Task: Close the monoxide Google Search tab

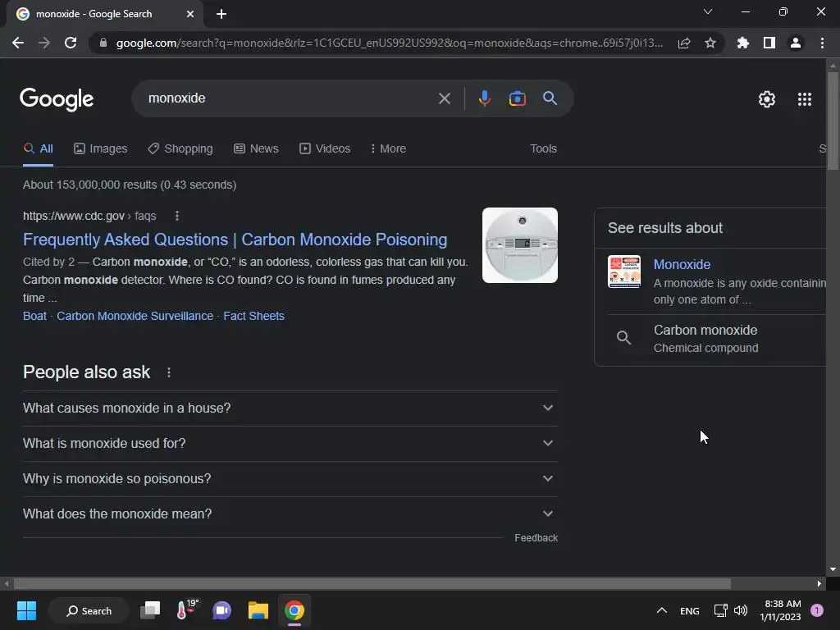Action: pos(190,14)
